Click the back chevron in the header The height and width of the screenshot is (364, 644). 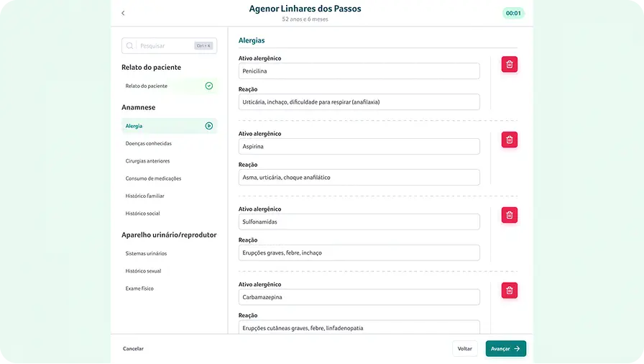tap(123, 13)
